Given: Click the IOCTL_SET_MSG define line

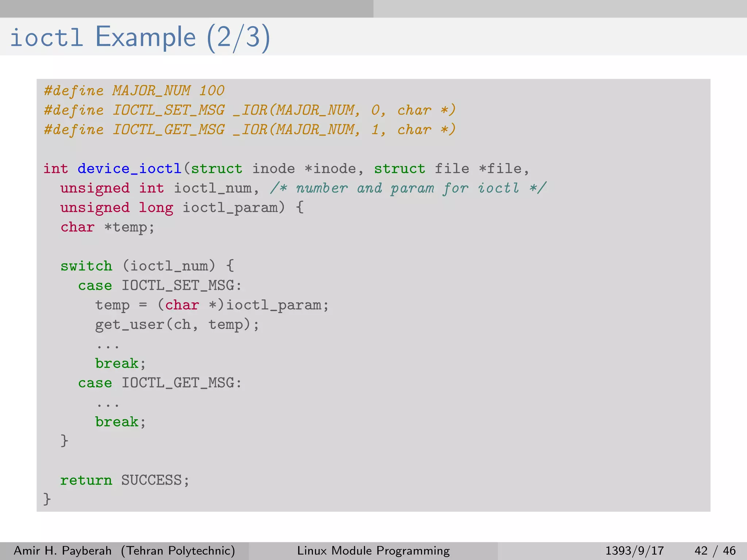Looking at the screenshot, I should pos(250,110).
